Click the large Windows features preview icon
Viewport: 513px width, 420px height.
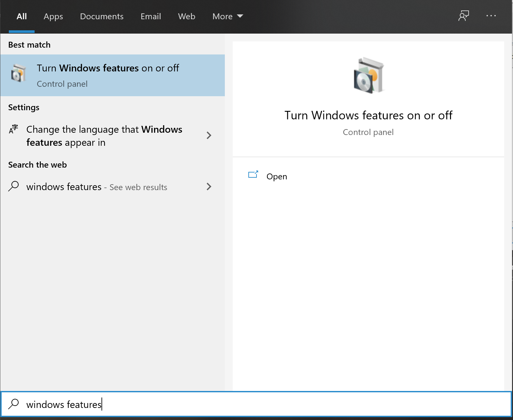point(369,76)
